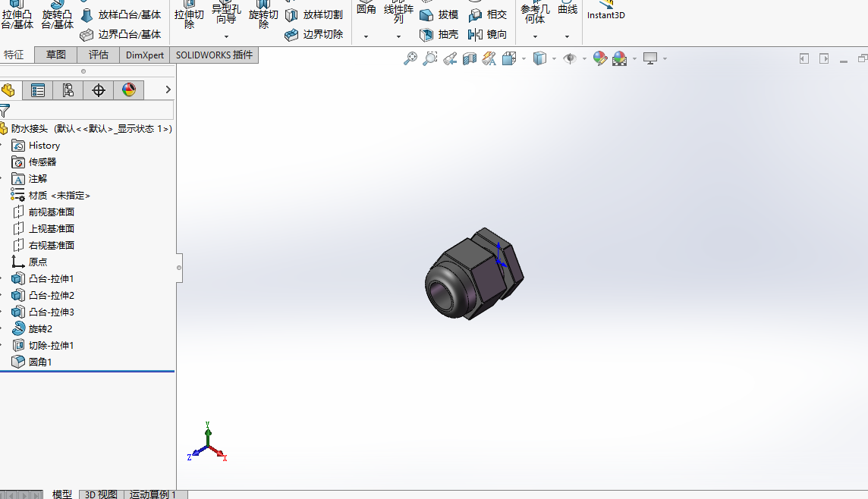The width and height of the screenshot is (868, 499).
Task: Open 曲线 curves dropdown arrow
Action: pos(568,36)
